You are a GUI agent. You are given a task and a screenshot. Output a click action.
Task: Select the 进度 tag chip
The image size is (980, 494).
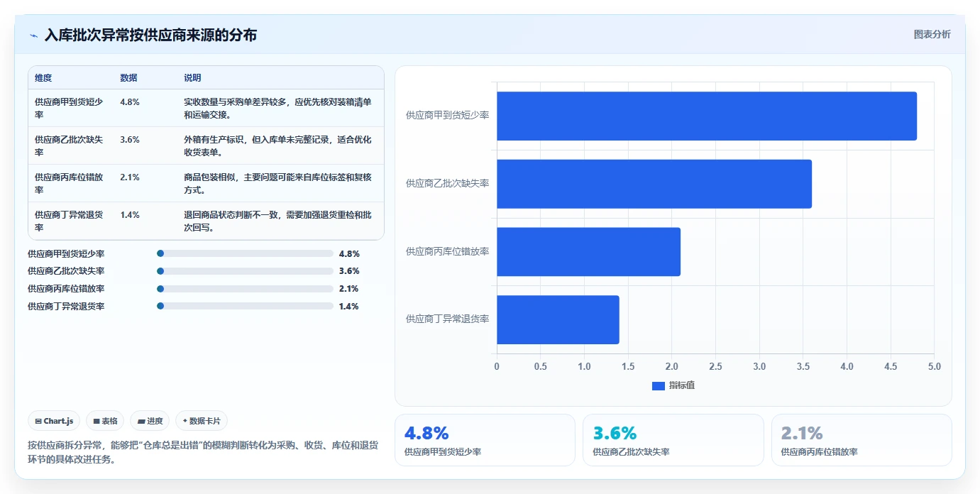[150, 421]
